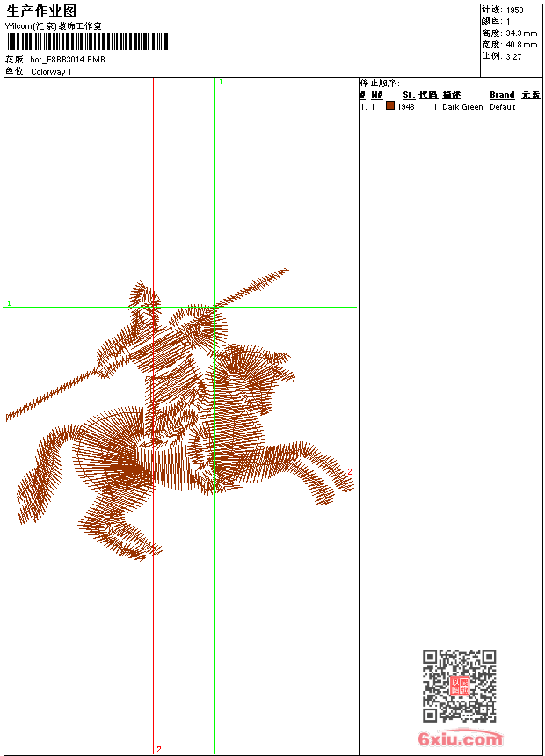Click the '元素' column header

point(531,95)
